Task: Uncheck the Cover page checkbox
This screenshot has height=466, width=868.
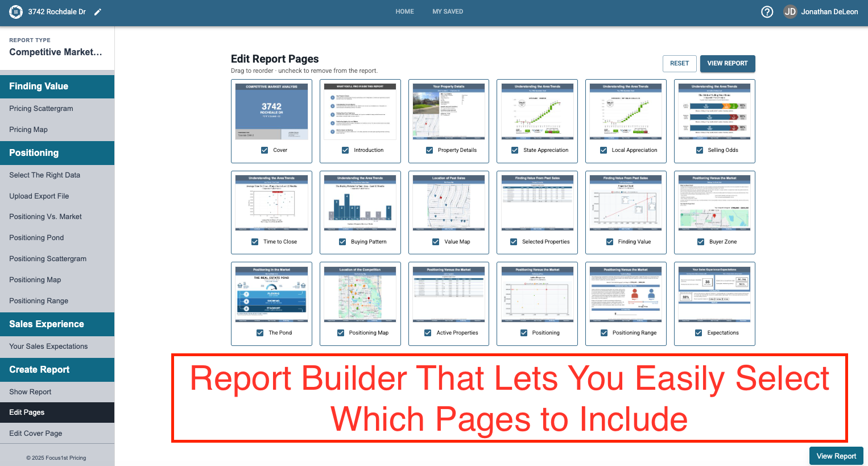Action: click(264, 150)
